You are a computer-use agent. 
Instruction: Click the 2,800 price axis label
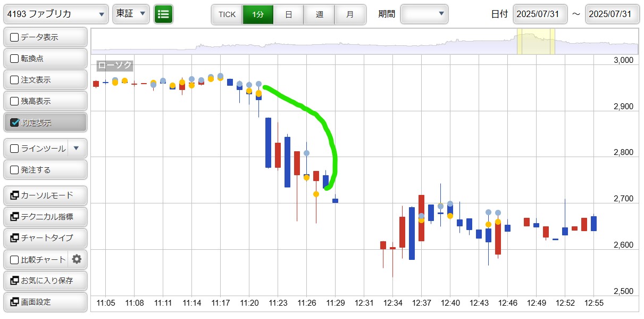[x=623, y=152]
